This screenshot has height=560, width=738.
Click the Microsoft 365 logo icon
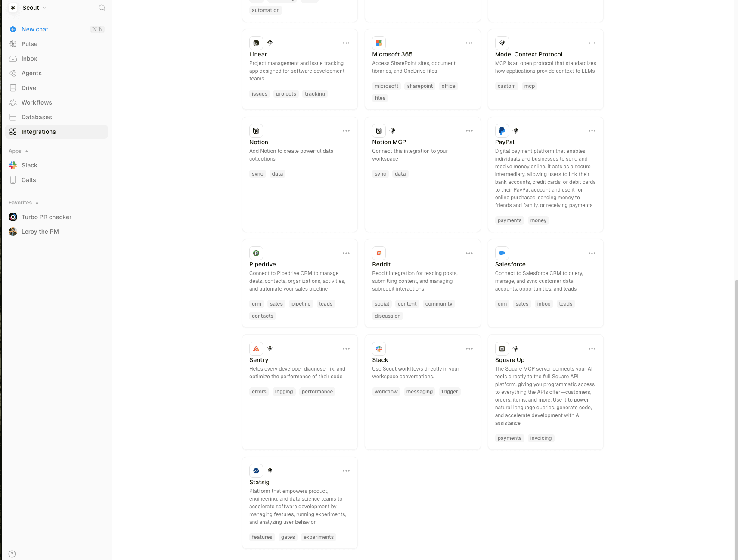379,43
